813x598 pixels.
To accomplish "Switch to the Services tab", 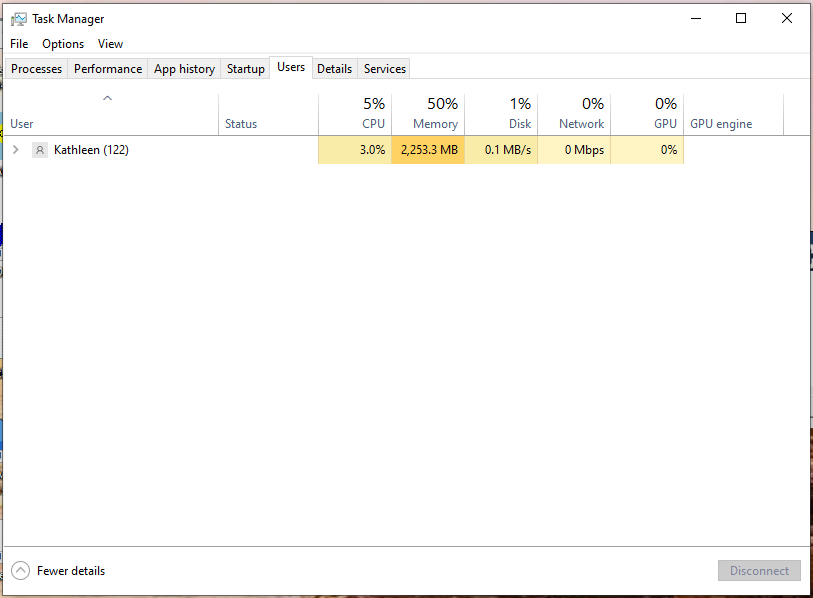I will 385,69.
